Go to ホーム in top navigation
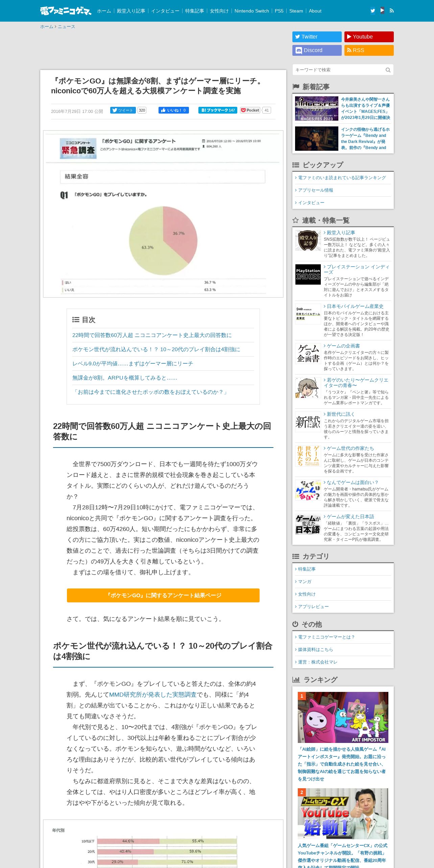Viewport: 434px width, 868px height. coord(104,11)
